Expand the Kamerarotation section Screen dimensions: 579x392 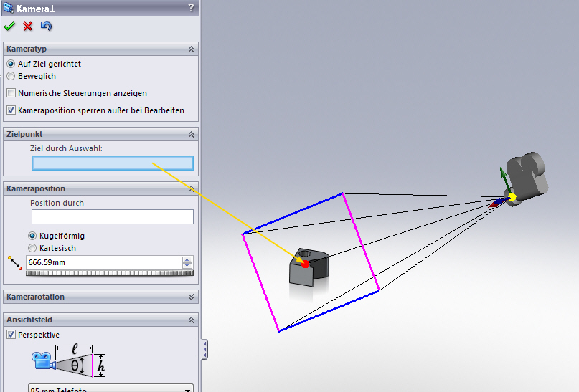click(191, 297)
